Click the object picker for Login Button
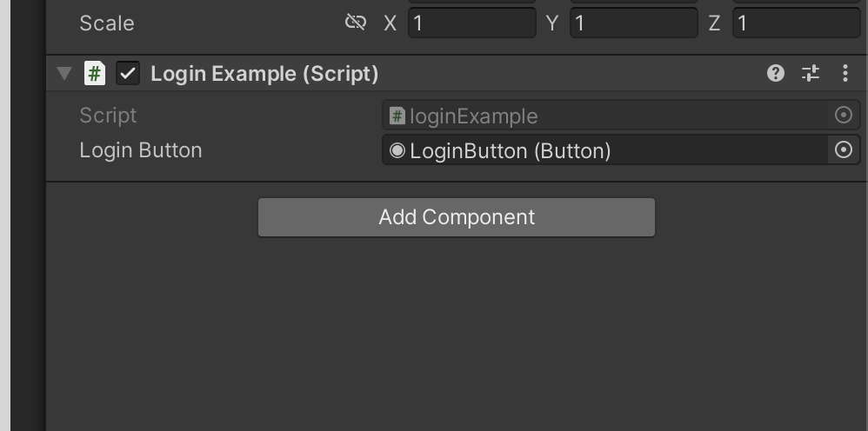The image size is (868, 431). pos(843,149)
